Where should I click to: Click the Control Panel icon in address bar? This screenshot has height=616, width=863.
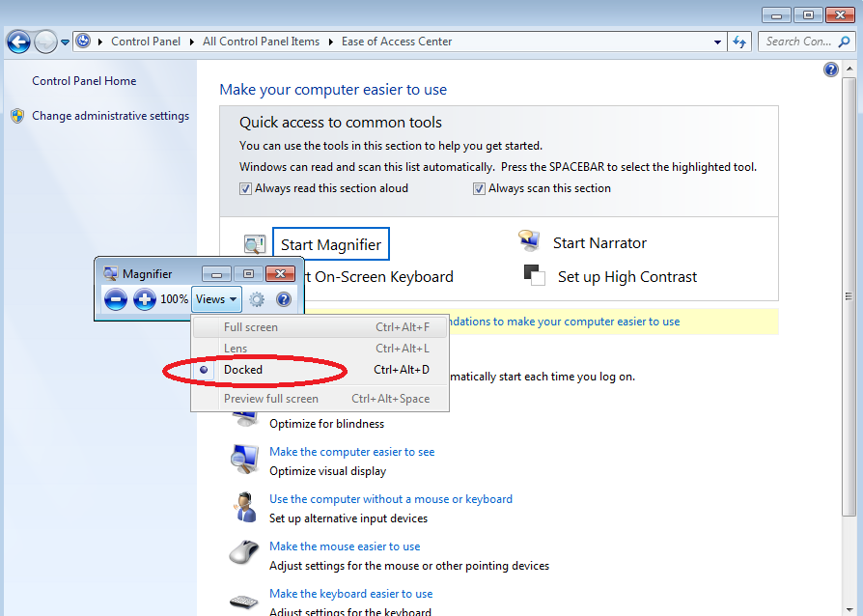click(x=83, y=42)
